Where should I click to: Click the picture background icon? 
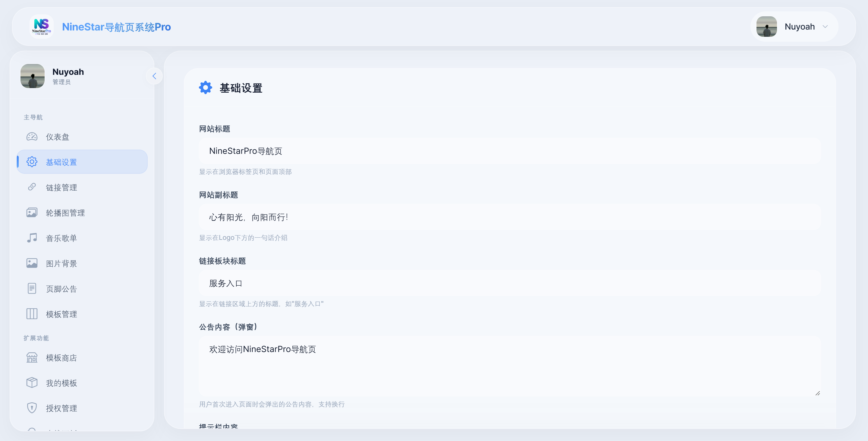click(x=32, y=263)
